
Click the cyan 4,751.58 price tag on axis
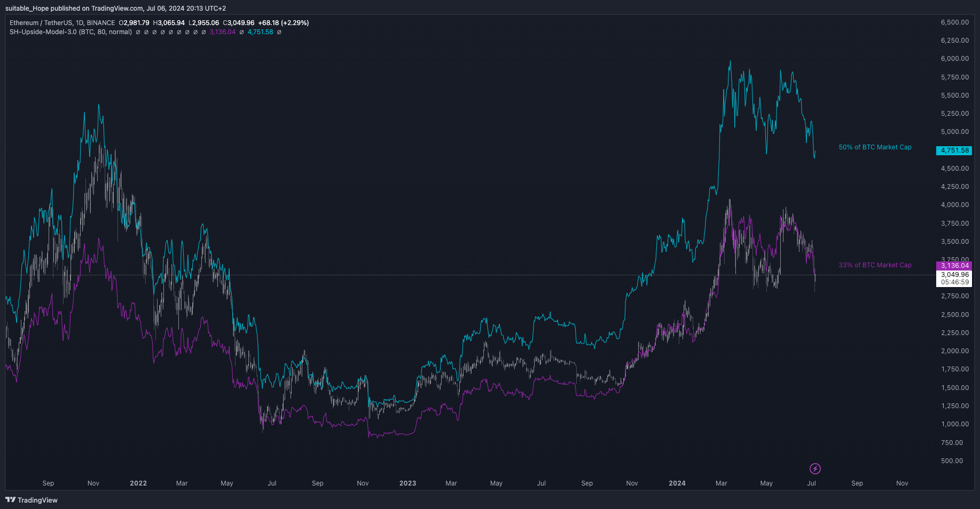(954, 151)
